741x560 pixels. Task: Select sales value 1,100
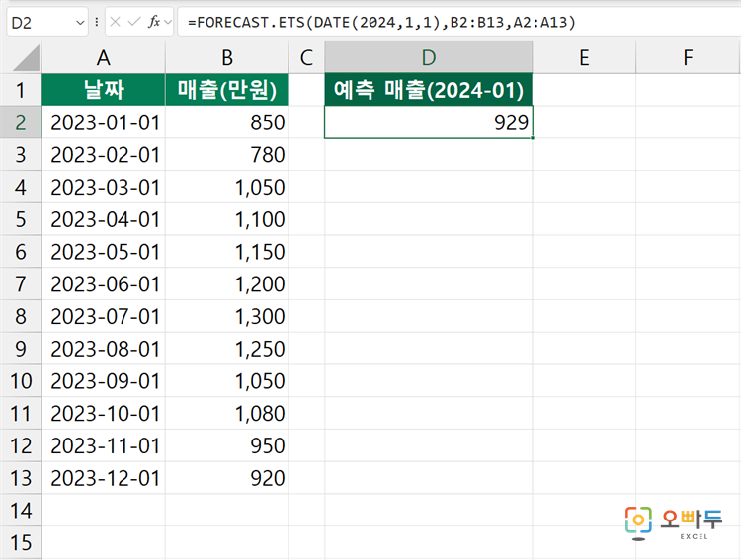pos(227,219)
